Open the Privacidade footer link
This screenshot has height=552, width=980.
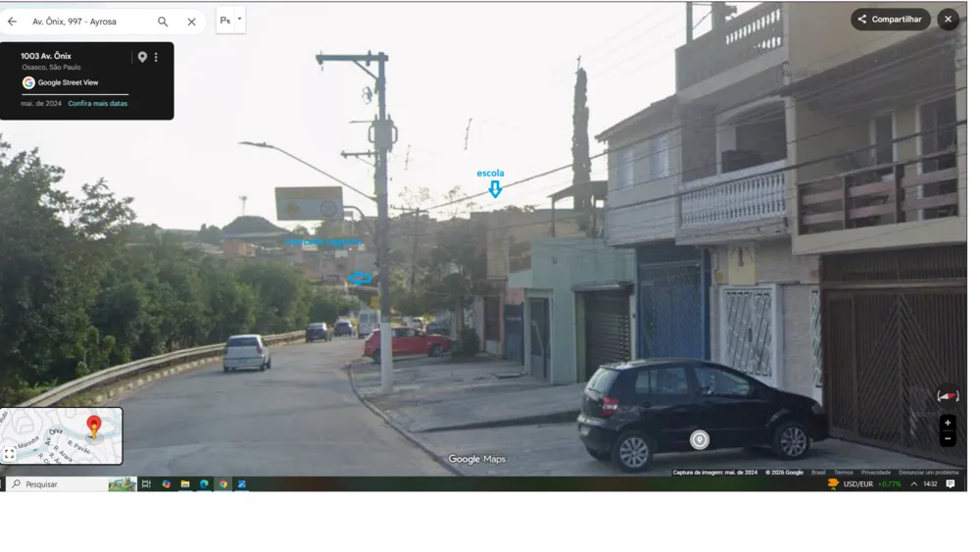875,473
